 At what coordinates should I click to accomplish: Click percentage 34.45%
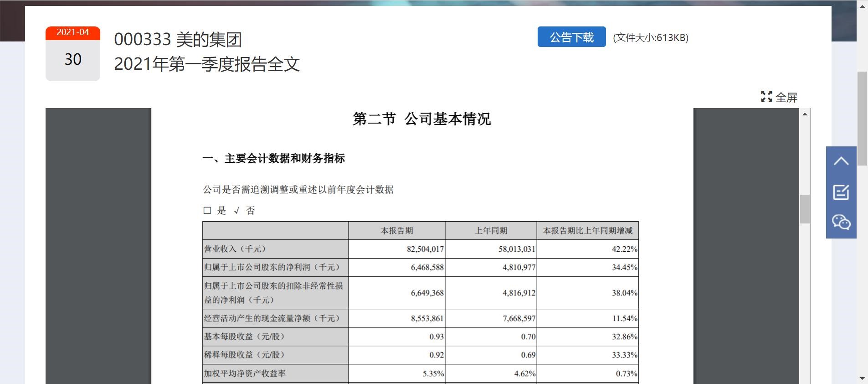(625, 267)
